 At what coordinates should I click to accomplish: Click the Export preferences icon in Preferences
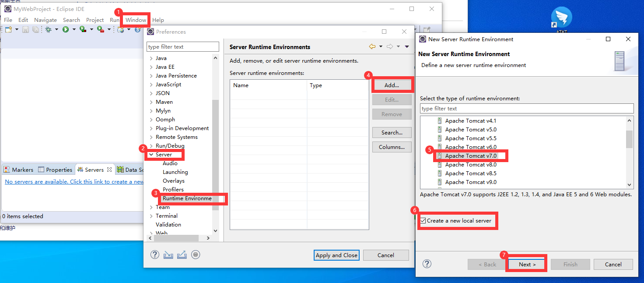182,255
